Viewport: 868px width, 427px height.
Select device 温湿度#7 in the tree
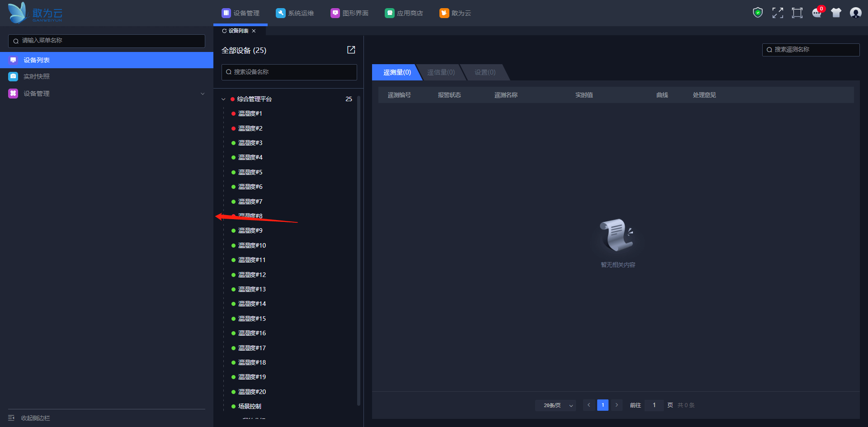(250, 202)
